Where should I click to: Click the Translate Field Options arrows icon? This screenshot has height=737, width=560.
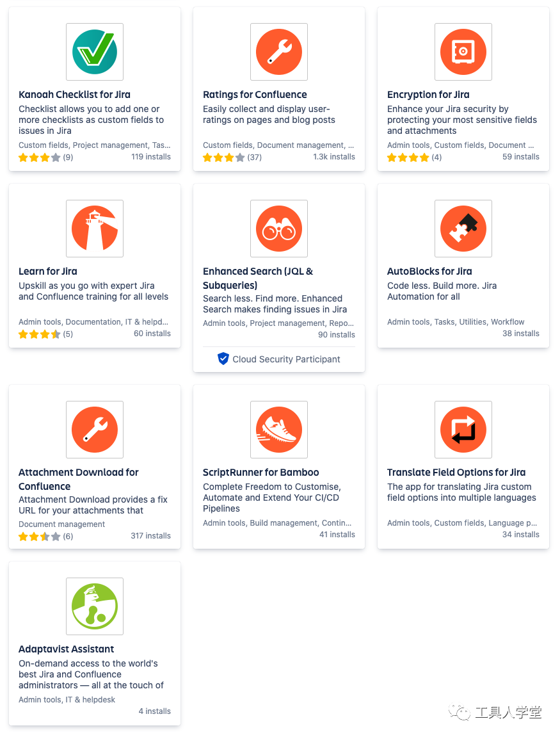[463, 430]
